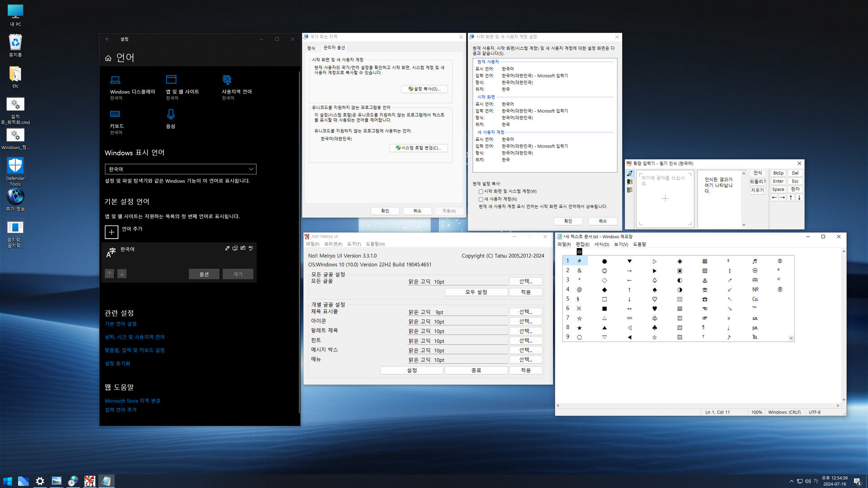Image resolution: width=868 pixels, height=488 pixels.
Task: Open Speech (음성) settings tile
Action: [170, 119]
